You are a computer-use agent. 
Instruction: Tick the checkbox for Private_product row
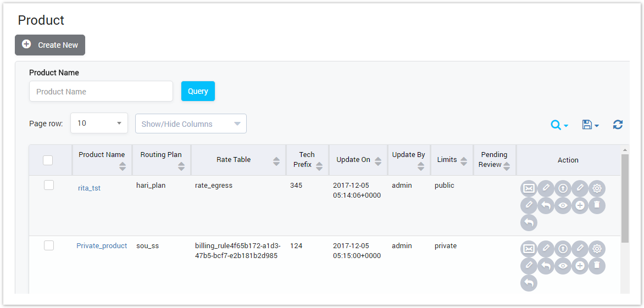(x=49, y=246)
